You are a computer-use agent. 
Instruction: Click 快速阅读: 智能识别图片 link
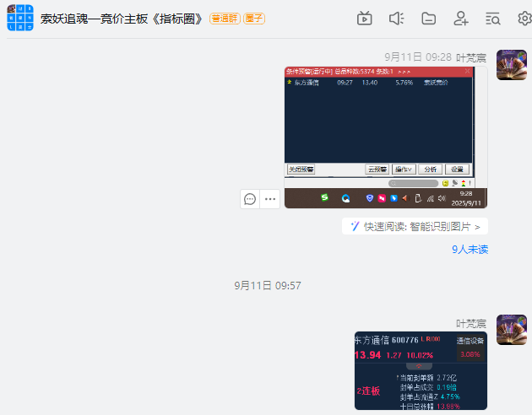tap(415, 226)
